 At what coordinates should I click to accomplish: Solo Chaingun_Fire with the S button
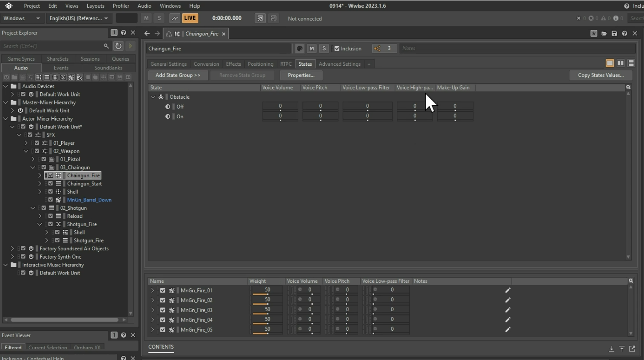click(324, 48)
